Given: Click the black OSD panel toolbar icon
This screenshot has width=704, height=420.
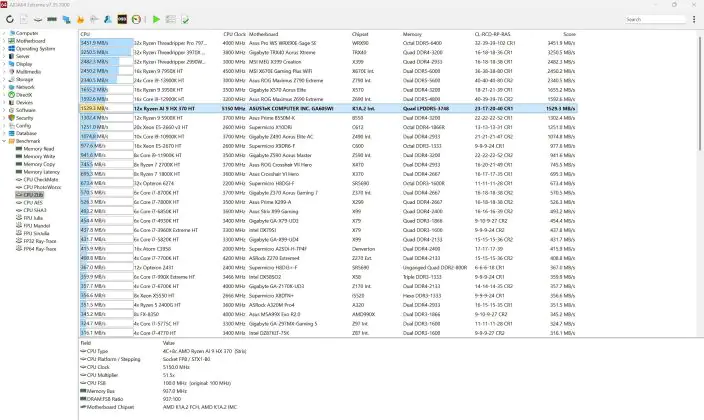Looking at the screenshot, I should [122, 19].
